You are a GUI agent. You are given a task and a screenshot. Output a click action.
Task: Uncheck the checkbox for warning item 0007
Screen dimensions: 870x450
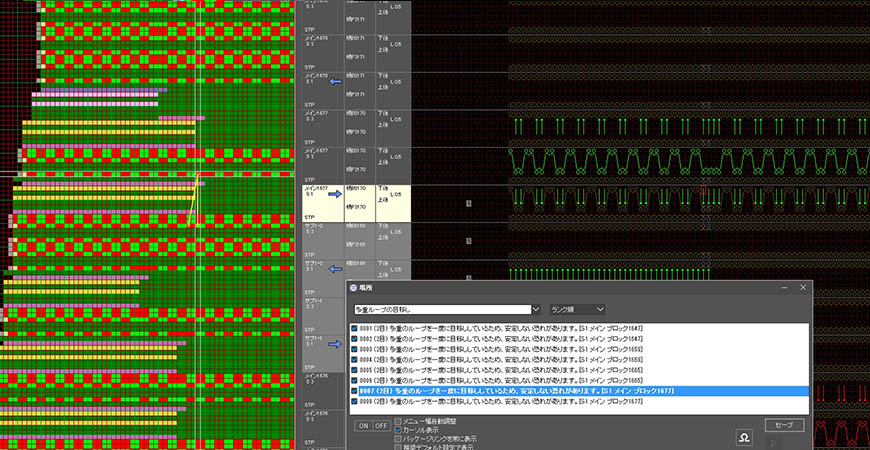coord(356,389)
